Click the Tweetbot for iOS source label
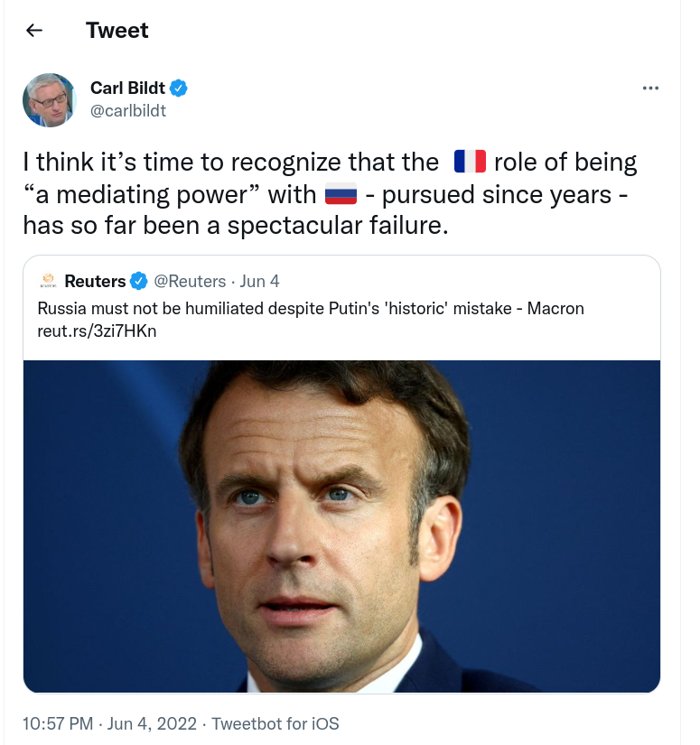The image size is (700, 745). tap(275, 723)
